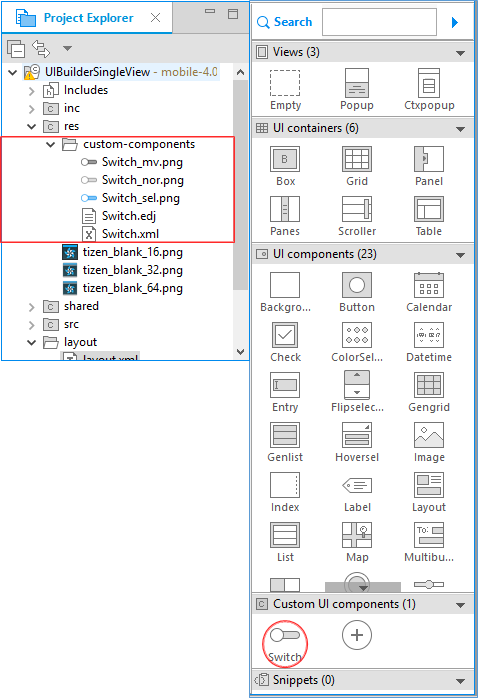Click the Project Explorer scroll-down arrow
Viewport: 478px width, 698px height.
coord(240,352)
